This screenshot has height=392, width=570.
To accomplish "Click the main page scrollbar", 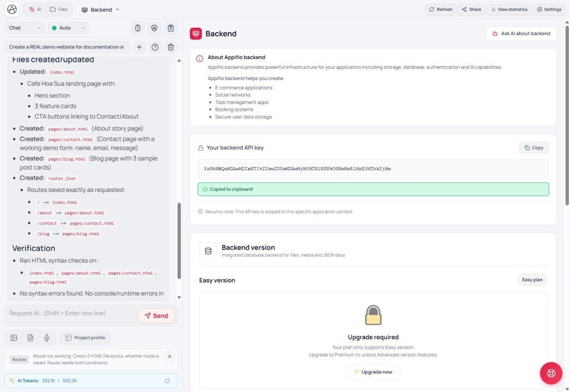I will point(567,115).
